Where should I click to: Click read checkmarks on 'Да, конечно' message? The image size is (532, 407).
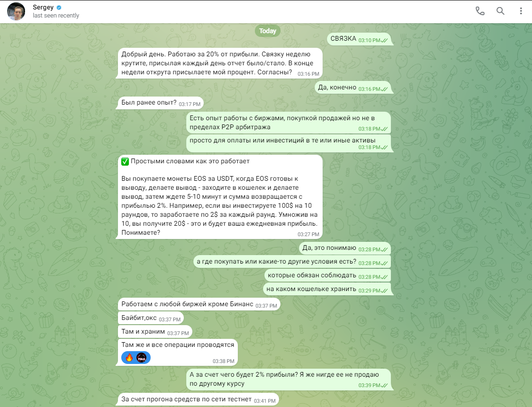click(x=384, y=89)
